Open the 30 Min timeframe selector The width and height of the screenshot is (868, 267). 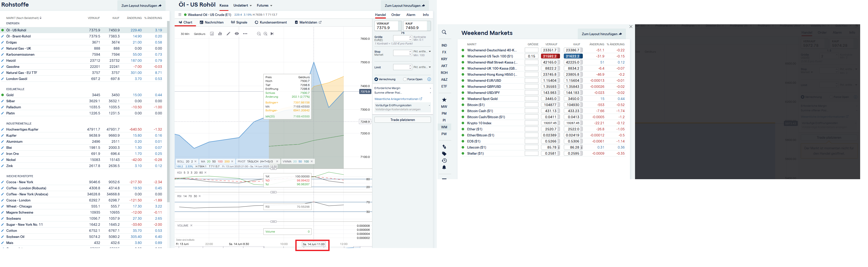(185, 34)
